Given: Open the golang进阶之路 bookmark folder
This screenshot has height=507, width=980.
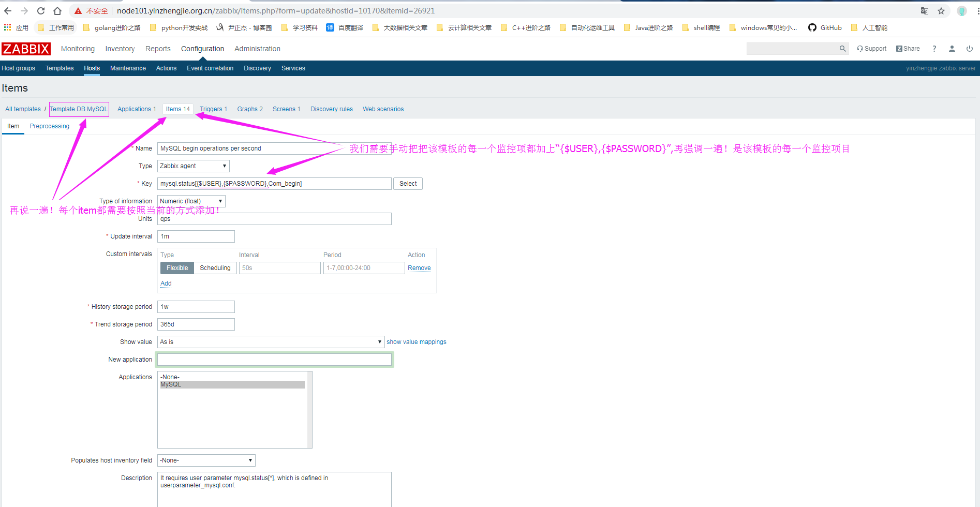Looking at the screenshot, I should click(112, 27).
